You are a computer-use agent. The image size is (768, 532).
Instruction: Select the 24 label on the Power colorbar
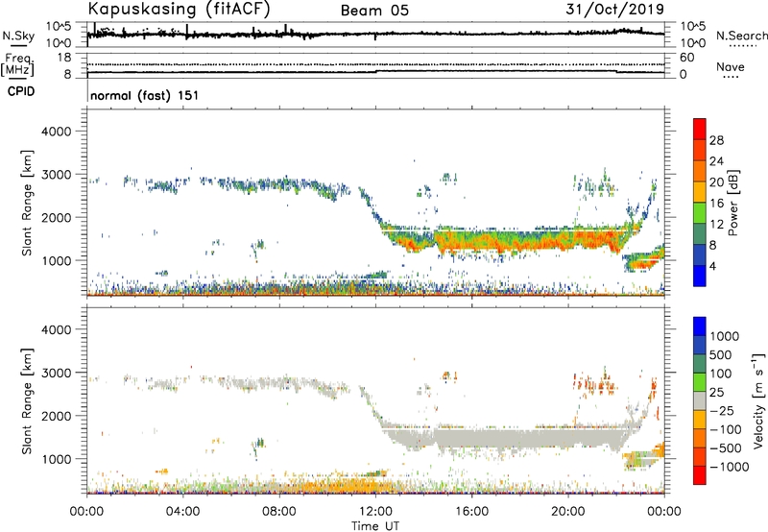716,161
